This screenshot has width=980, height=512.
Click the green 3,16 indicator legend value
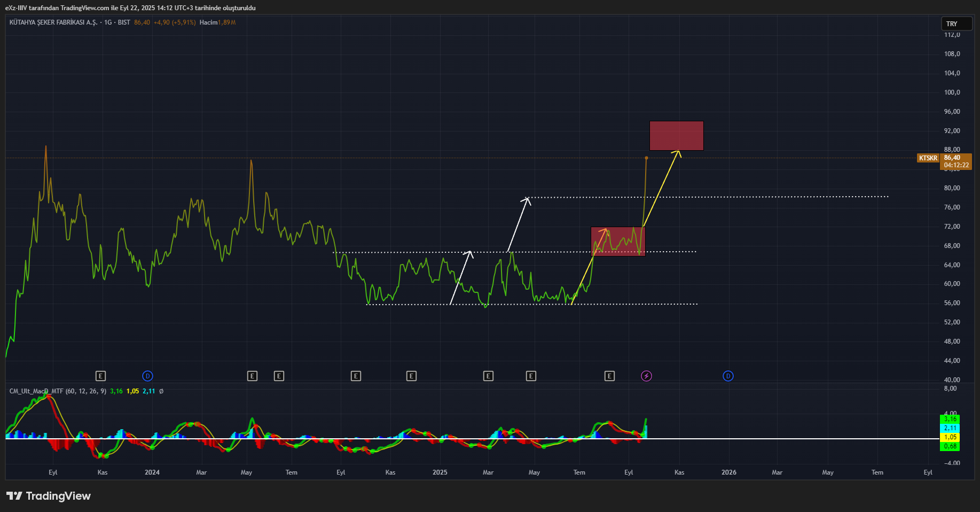(x=116, y=391)
